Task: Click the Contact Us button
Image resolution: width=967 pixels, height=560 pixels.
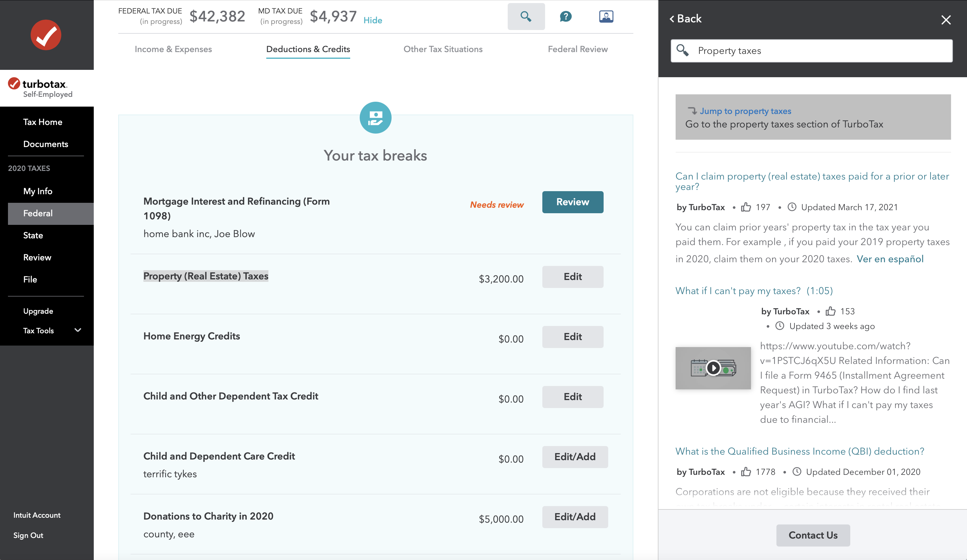Action: (x=813, y=535)
